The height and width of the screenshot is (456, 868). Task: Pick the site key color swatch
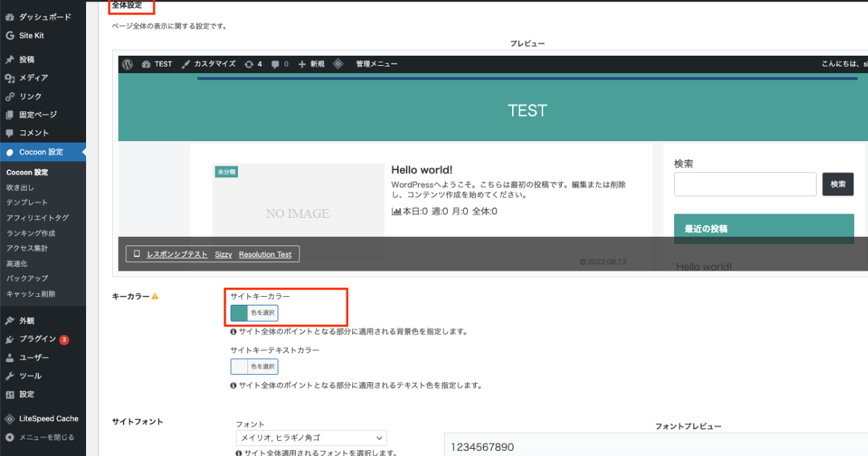239,313
